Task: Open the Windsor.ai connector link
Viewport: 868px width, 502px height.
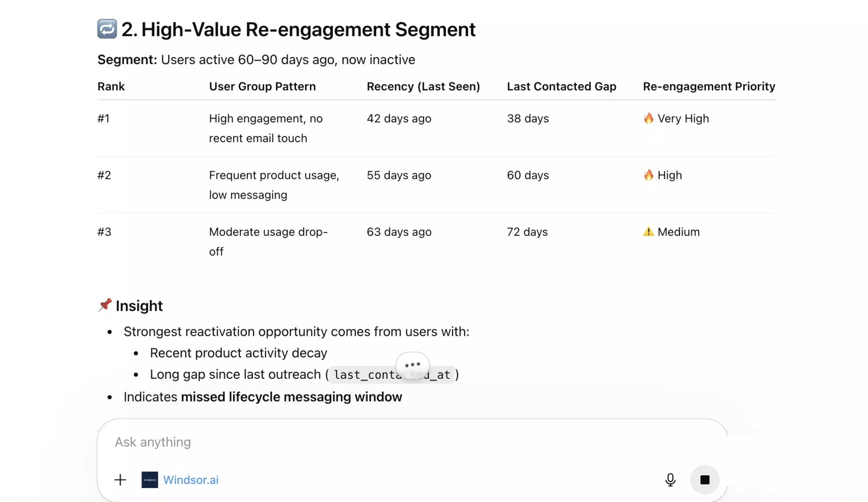Action: click(x=191, y=480)
